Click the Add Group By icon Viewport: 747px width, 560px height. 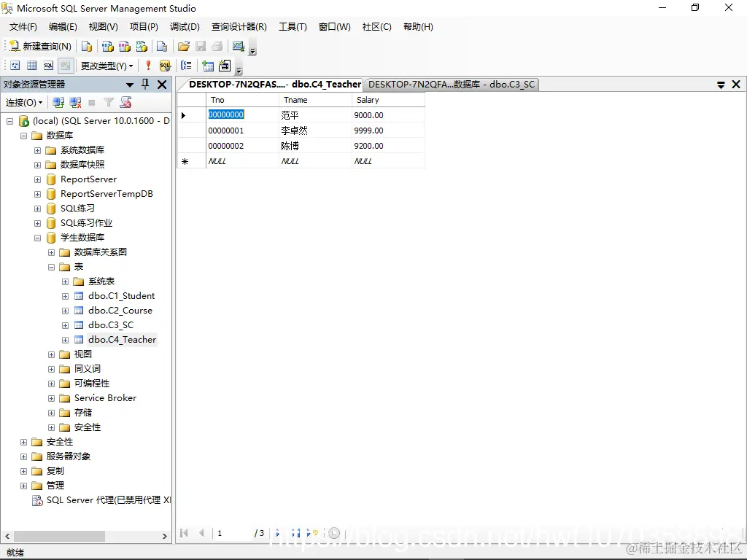pos(186,65)
